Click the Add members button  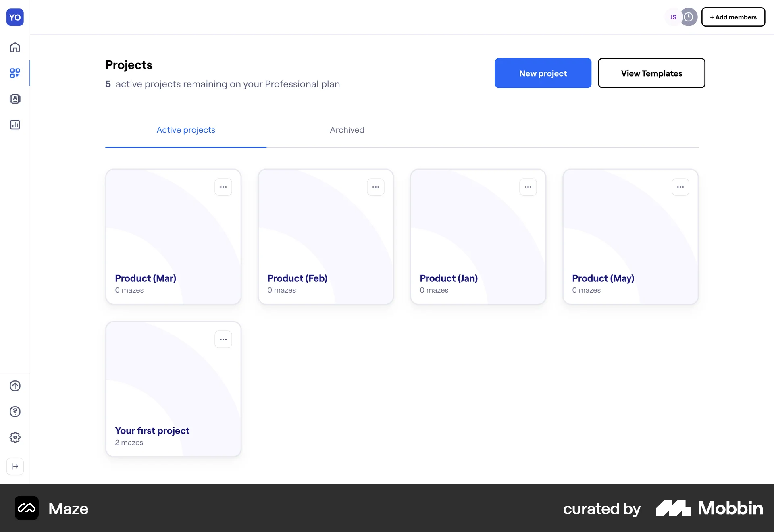[x=733, y=17]
